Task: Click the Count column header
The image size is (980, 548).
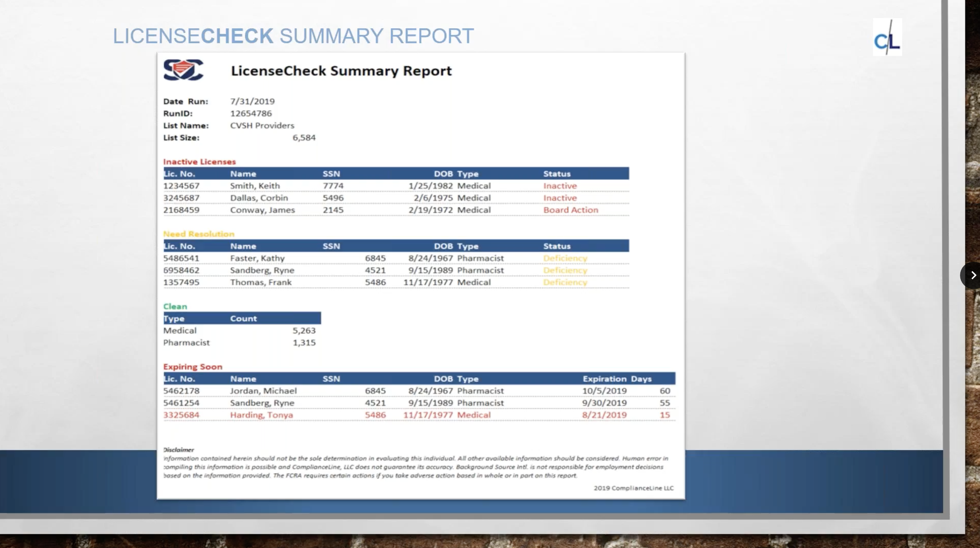Action: pos(243,318)
